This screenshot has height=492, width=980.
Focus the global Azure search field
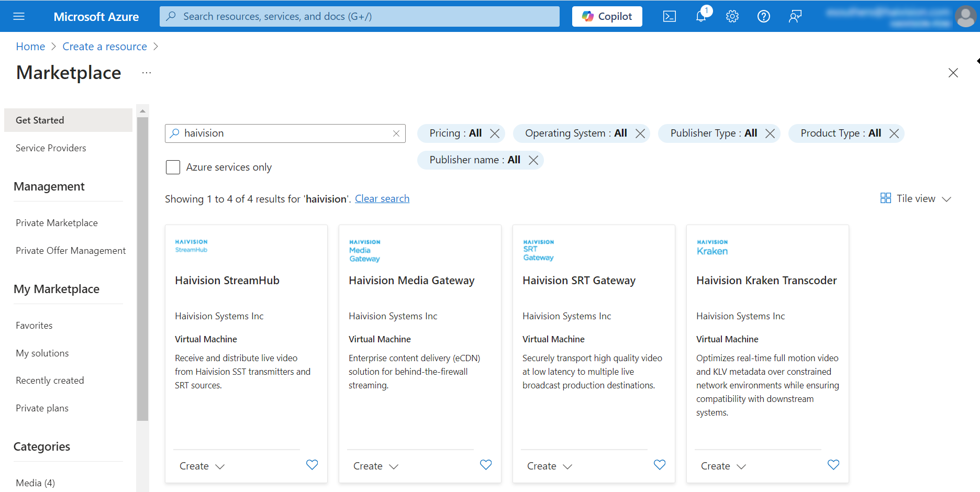point(359,16)
